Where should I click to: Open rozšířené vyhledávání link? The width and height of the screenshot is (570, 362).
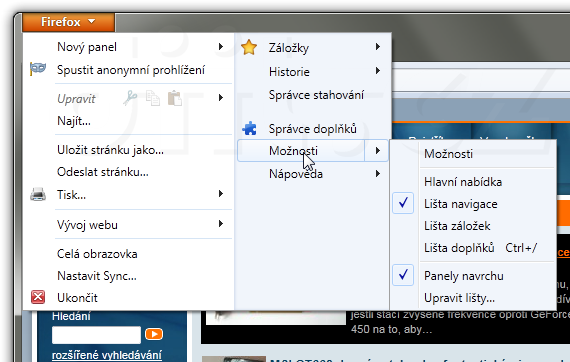[107, 355]
